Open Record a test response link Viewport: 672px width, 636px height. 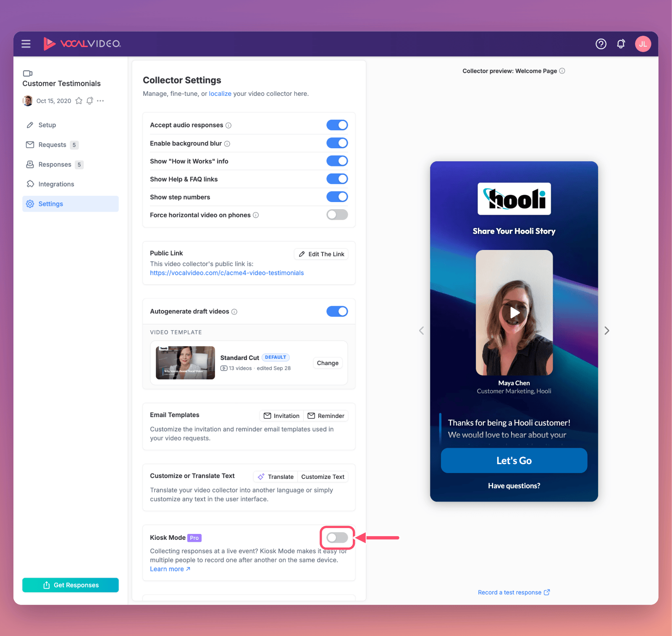pyautogui.click(x=514, y=592)
